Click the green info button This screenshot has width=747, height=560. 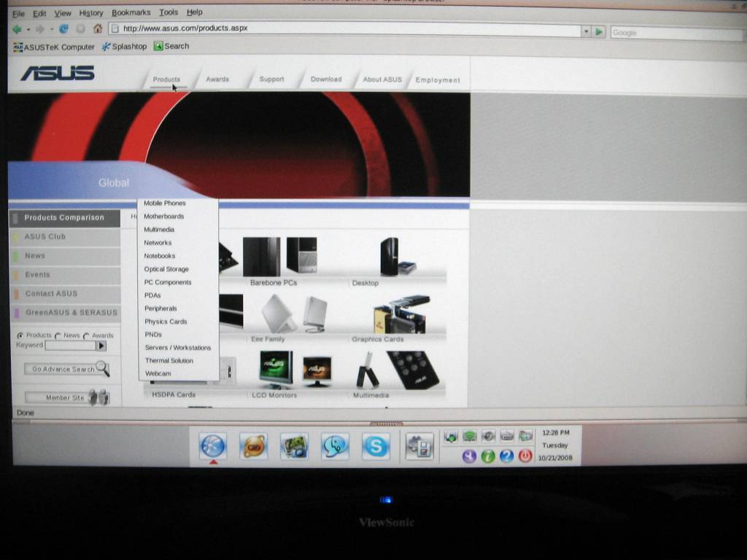click(488, 456)
